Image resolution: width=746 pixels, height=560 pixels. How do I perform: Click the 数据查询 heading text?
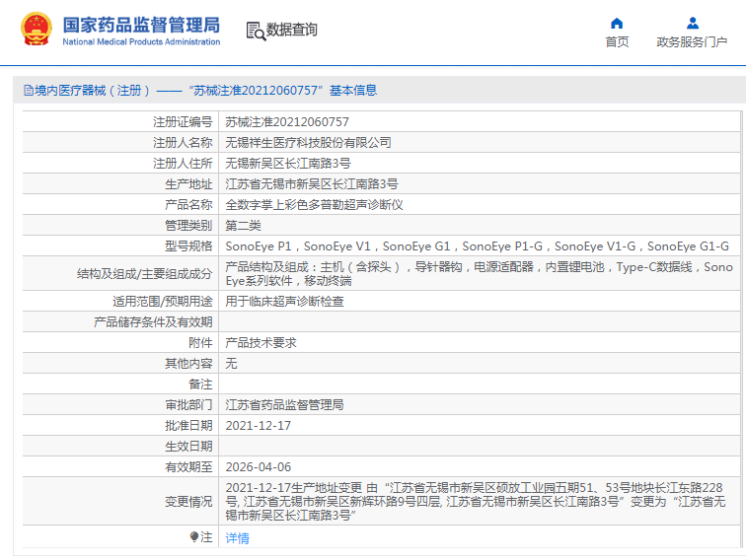291,30
